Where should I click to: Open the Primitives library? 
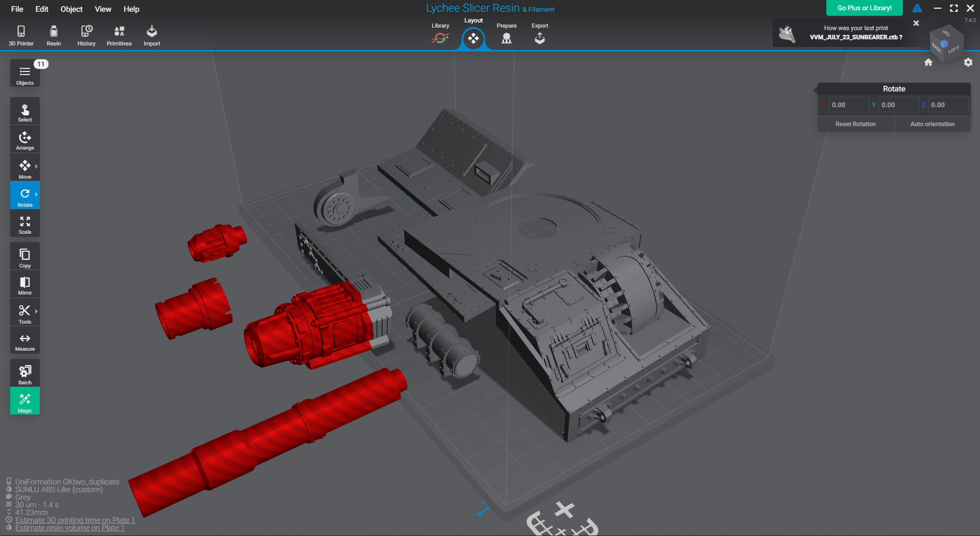pos(119,36)
